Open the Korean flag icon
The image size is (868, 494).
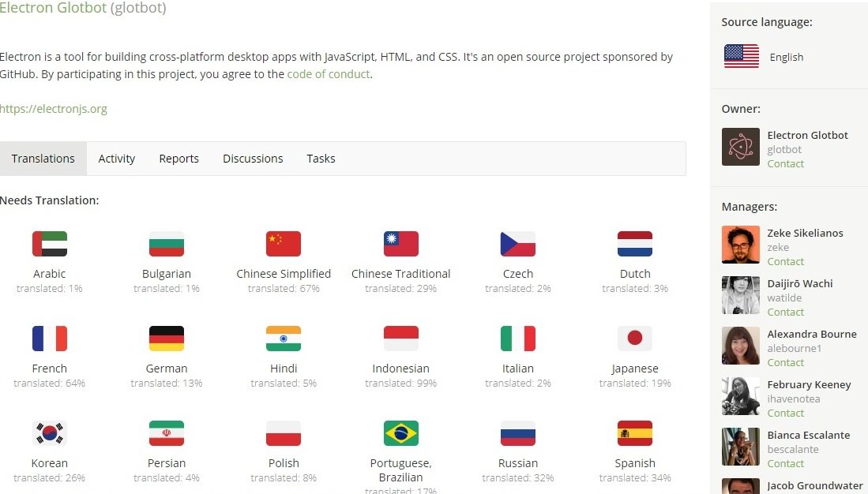point(49,433)
